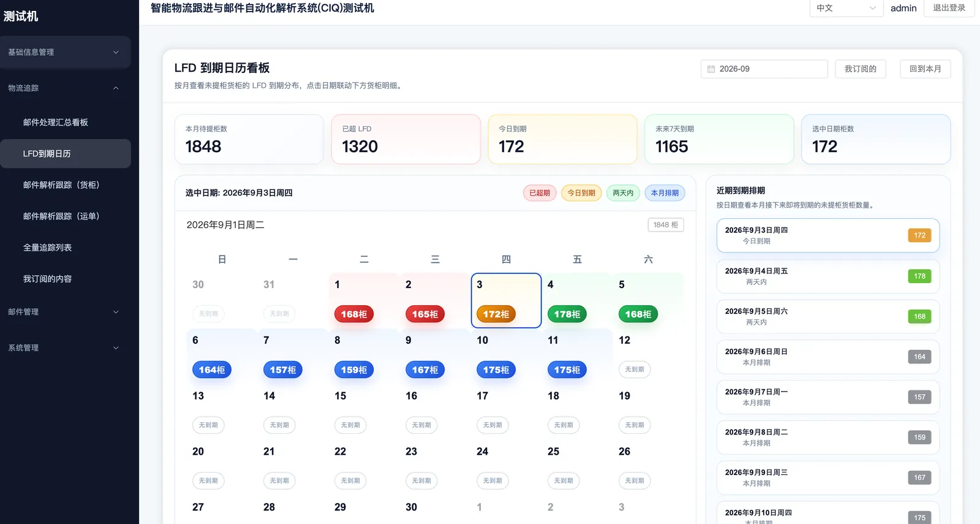Click the 退出登录 button
Image resolution: width=980 pixels, height=524 pixels.
(949, 8)
